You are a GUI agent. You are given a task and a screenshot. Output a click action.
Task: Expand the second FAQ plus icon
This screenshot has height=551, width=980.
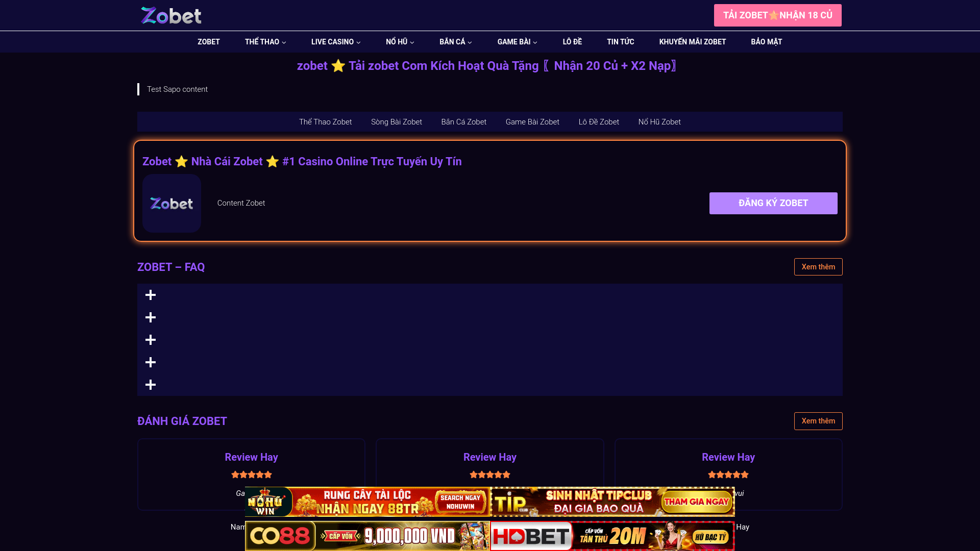pos(151,317)
